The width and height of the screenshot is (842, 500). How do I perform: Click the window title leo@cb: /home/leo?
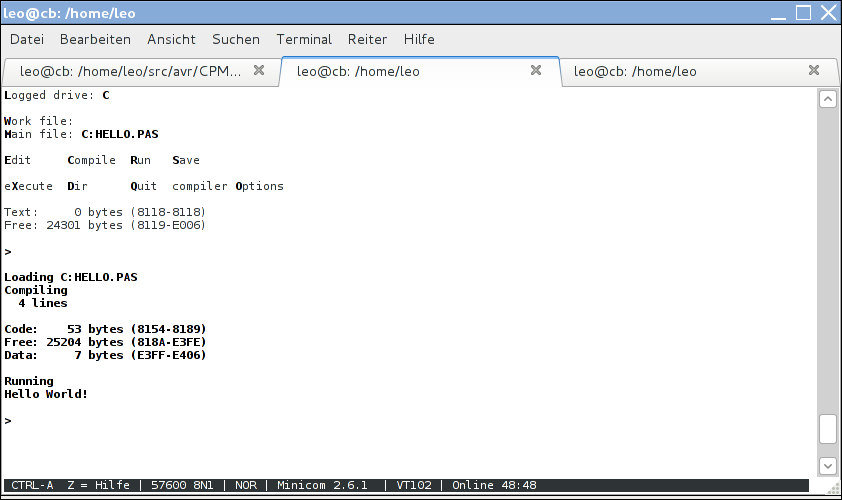69,13
